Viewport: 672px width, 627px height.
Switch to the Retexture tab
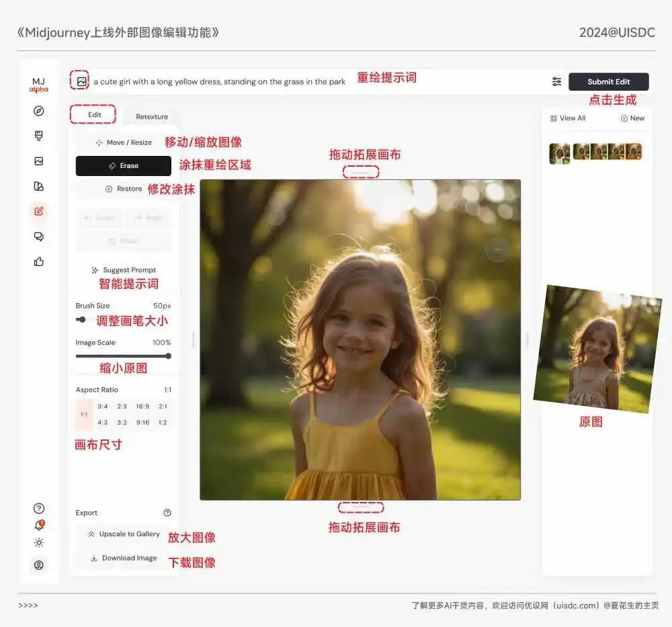[x=152, y=116]
